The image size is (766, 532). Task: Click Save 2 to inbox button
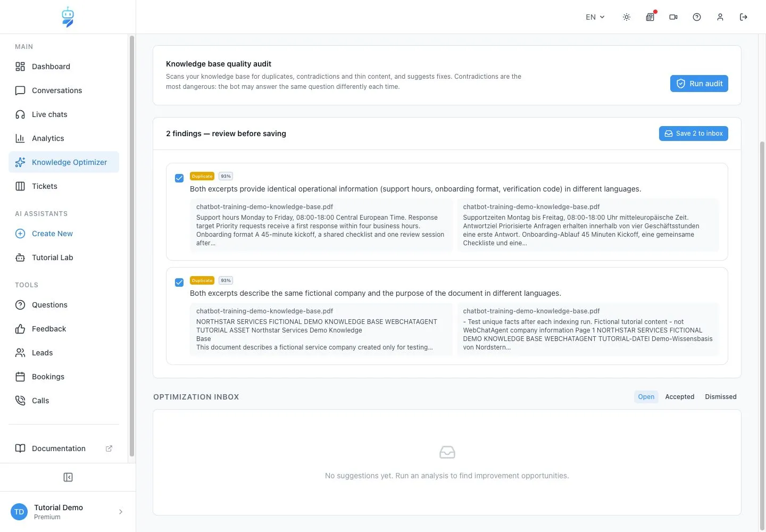(x=694, y=134)
